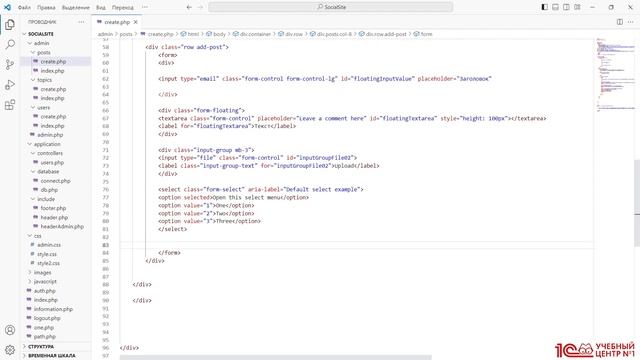Toggle primary sidebar layout icon

544,7
